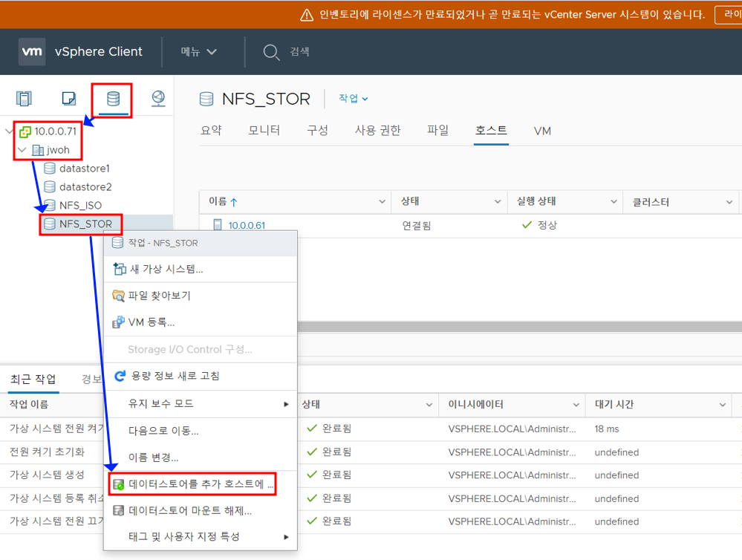Switch to VMs and Templates view icon

click(68, 99)
